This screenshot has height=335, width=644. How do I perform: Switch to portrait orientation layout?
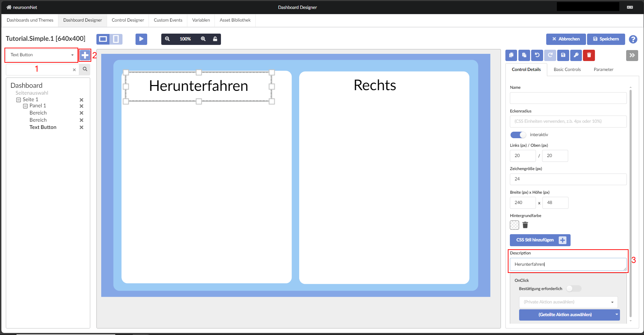(116, 39)
